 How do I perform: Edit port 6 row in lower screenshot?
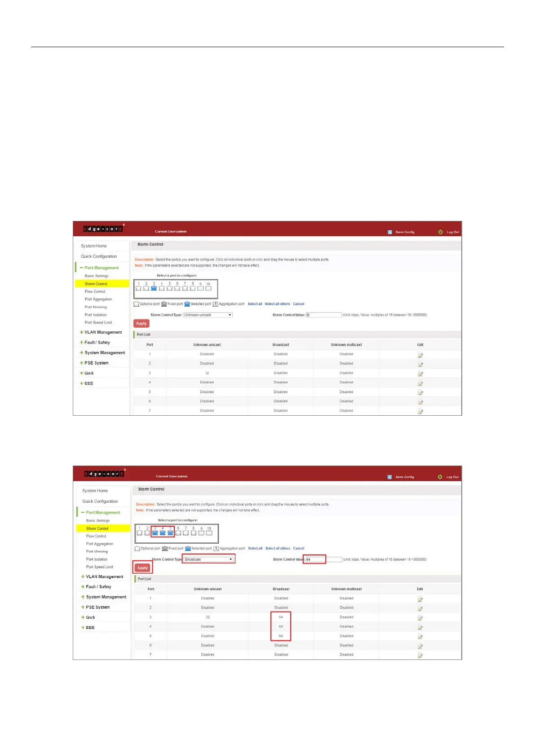pos(420,646)
